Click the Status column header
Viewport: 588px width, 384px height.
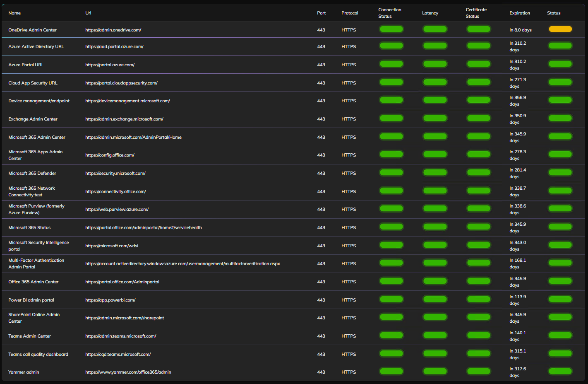pyautogui.click(x=554, y=13)
